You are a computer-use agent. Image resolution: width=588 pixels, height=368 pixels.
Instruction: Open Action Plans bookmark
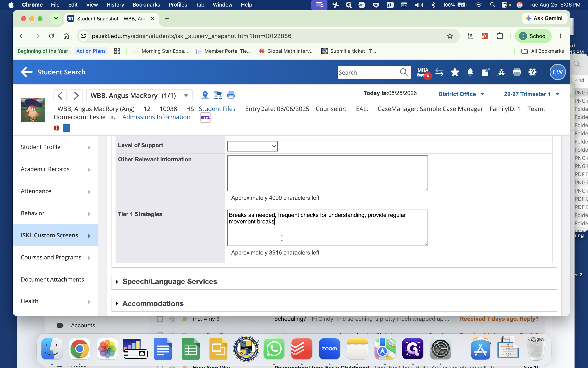[x=91, y=51]
